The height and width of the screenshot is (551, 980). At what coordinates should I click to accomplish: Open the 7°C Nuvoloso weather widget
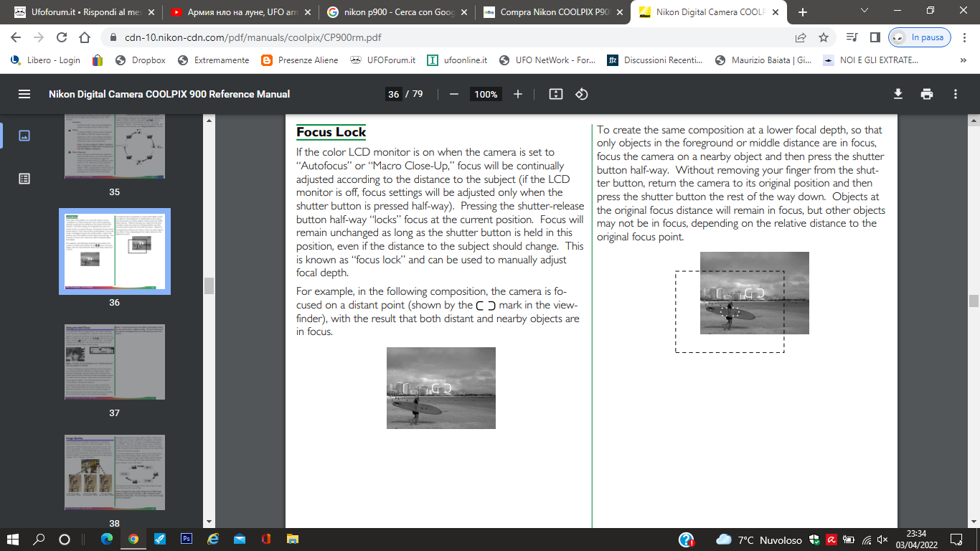pyautogui.click(x=759, y=540)
